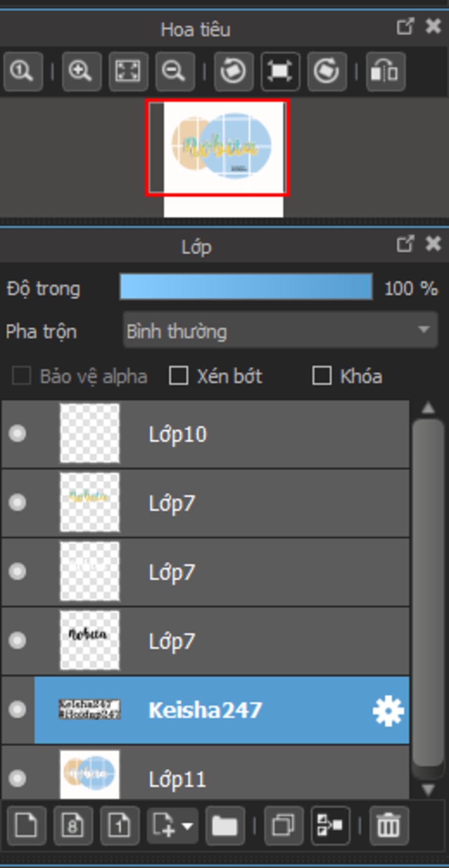Create a new layer folder
Screen dimensions: 449x868
(224, 825)
